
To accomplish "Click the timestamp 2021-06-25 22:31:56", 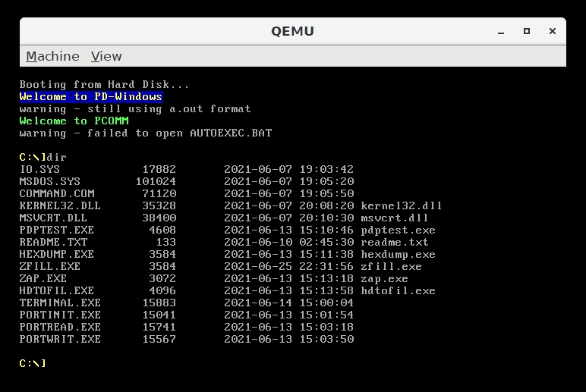I will [x=289, y=267].
